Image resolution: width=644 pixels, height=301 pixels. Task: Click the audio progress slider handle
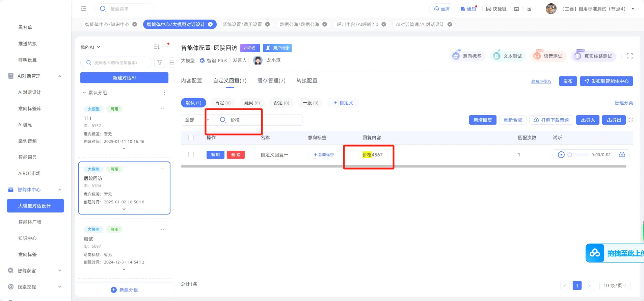[570, 155]
